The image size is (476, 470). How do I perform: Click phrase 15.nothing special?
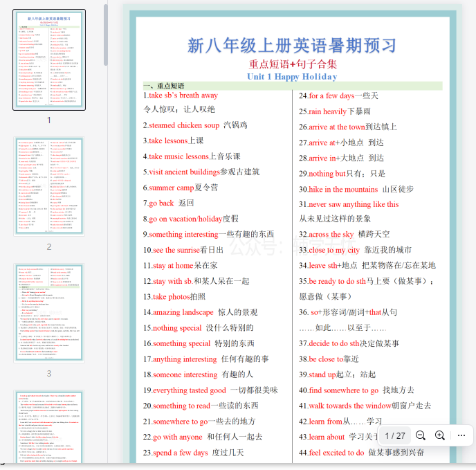click(x=172, y=328)
